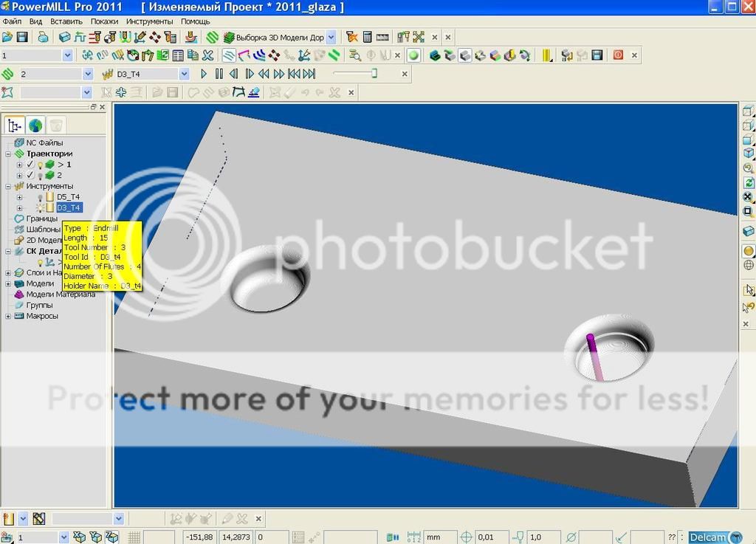The height and width of the screenshot is (544, 756).
Task: Toggle the checkmark on toolpath 1
Action: (x=30, y=165)
